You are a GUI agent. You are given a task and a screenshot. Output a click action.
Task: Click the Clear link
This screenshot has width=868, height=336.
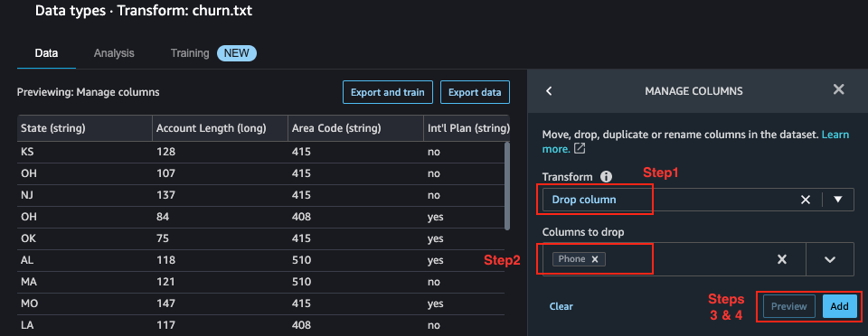coord(561,306)
